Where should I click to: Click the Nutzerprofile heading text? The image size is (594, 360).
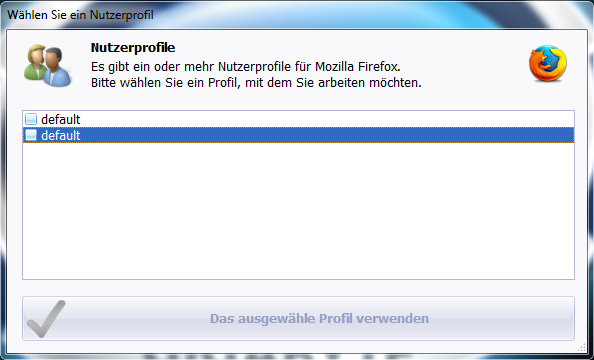[133, 48]
